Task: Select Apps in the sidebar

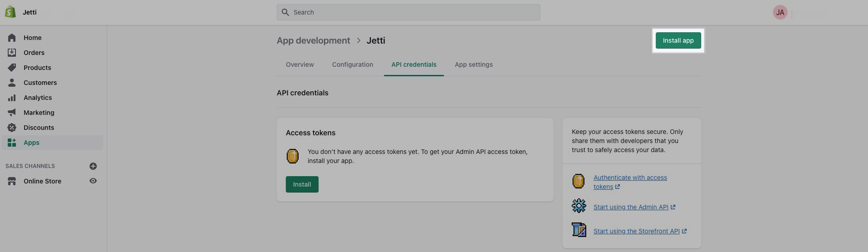Action: [52, 143]
